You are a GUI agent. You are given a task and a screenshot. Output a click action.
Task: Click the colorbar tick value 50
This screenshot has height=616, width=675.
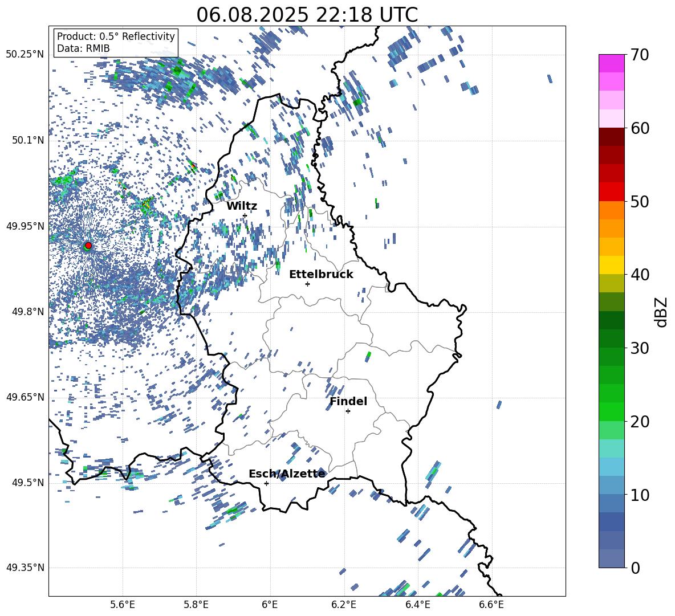coord(640,201)
